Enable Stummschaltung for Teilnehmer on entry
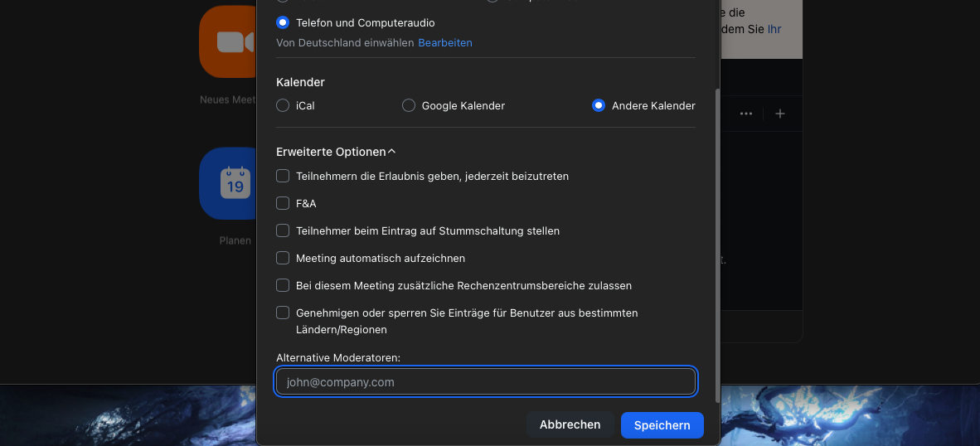 pyautogui.click(x=283, y=231)
